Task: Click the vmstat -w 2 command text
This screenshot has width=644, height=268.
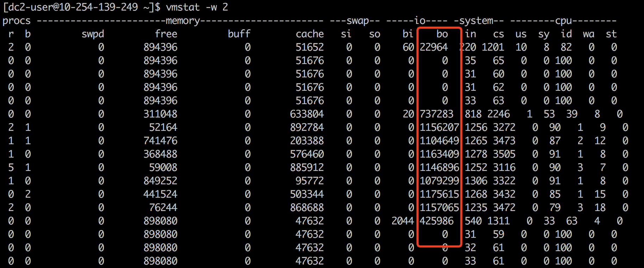Action: click(x=197, y=7)
